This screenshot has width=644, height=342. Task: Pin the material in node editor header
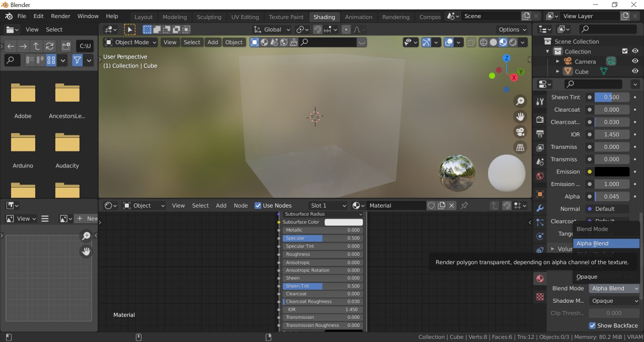(x=464, y=205)
